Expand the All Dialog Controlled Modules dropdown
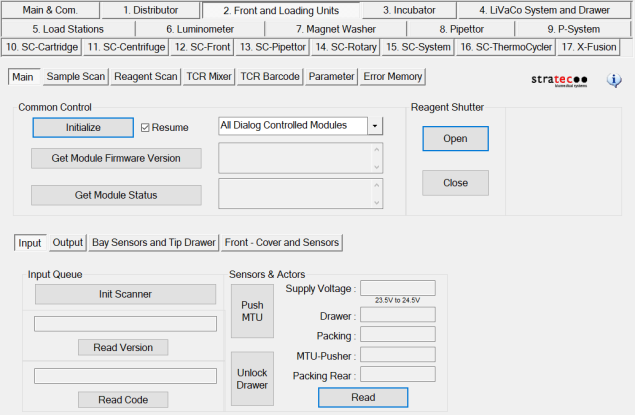The height and width of the screenshot is (415, 635). [375, 126]
